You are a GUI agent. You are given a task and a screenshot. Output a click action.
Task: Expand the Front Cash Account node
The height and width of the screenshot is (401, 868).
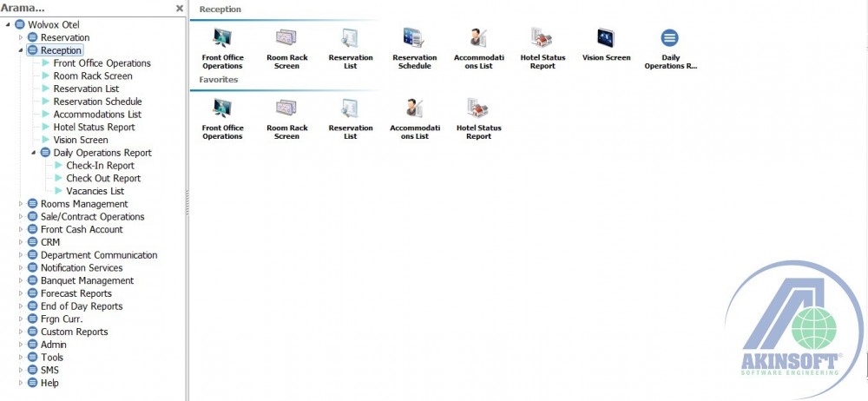coord(21,229)
